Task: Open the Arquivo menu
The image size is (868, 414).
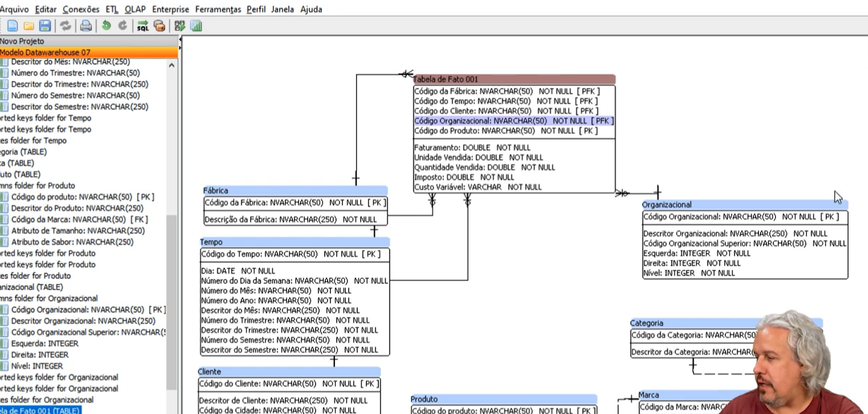Action: tap(14, 9)
